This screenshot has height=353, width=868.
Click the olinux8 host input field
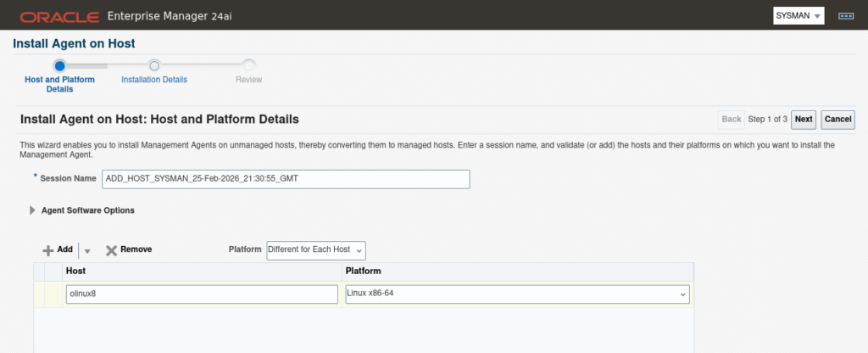tap(202, 294)
